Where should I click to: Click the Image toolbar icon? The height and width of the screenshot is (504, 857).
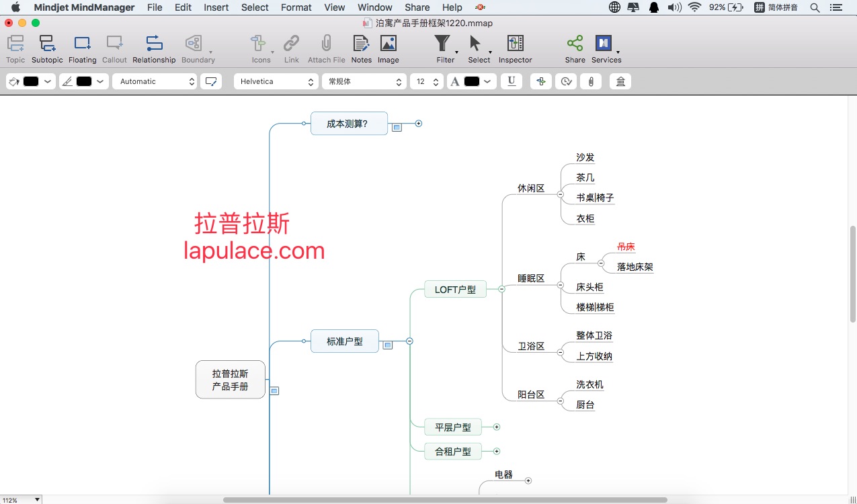coord(388,44)
